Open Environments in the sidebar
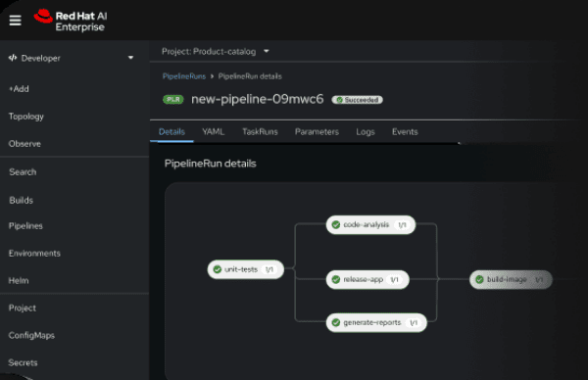Image resolution: width=588 pixels, height=380 pixels. pos(34,254)
